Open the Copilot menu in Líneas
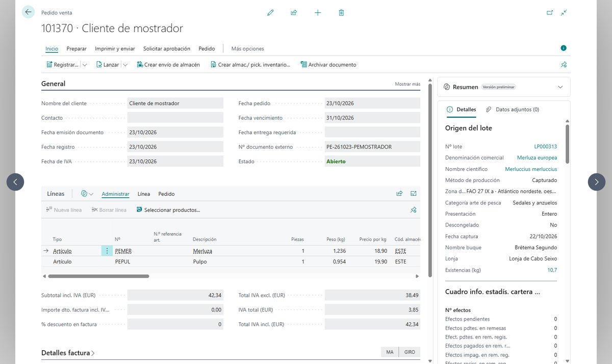612x364 pixels. point(87,194)
